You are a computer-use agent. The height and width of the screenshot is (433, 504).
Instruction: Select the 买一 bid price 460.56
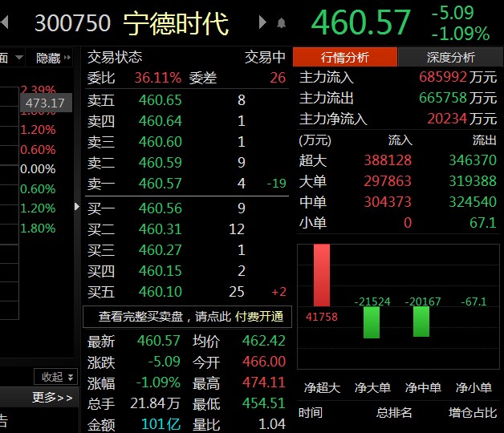(161, 208)
